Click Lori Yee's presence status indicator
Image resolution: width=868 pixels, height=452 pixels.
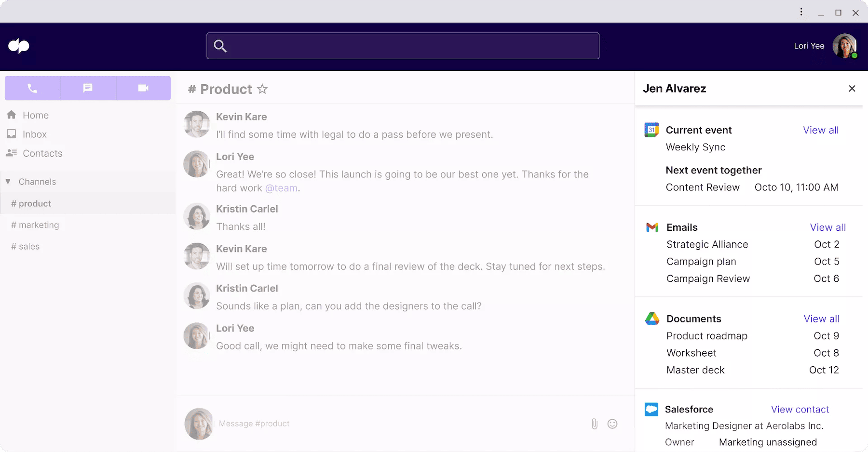(854, 54)
